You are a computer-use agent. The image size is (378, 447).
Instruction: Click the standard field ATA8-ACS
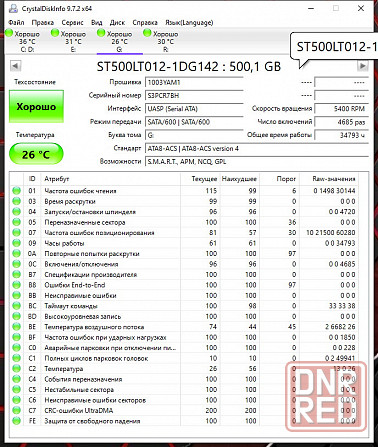(257, 148)
